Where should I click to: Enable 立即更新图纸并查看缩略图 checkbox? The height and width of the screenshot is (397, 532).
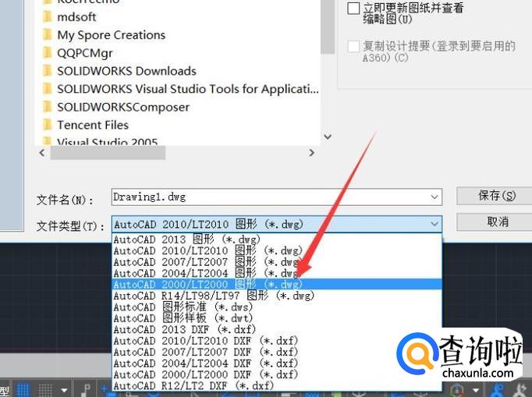[x=353, y=9]
